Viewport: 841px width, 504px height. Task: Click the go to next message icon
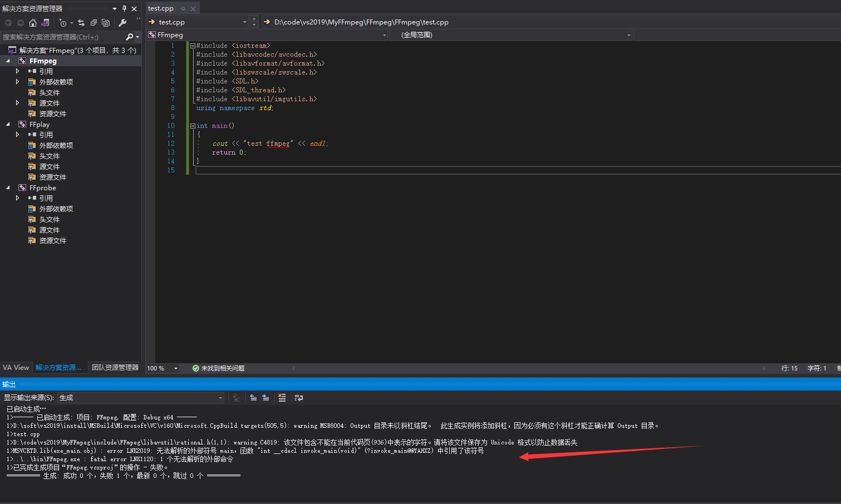click(x=265, y=398)
